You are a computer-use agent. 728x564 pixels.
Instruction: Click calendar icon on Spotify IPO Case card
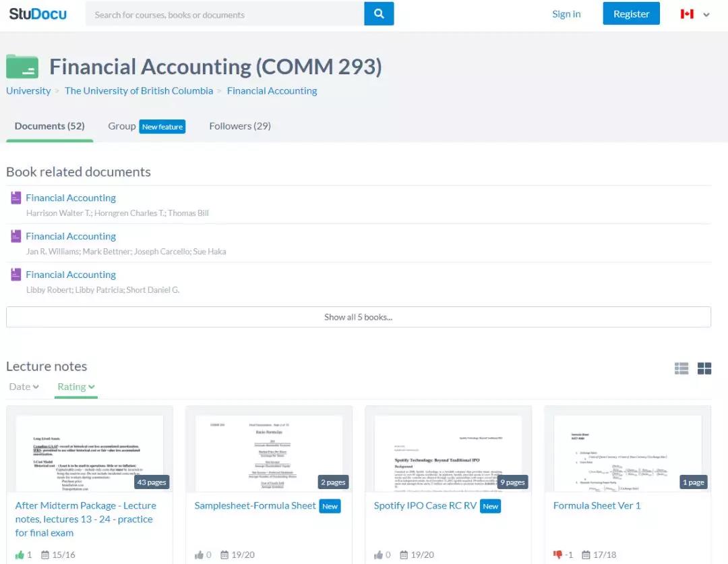click(x=404, y=555)
